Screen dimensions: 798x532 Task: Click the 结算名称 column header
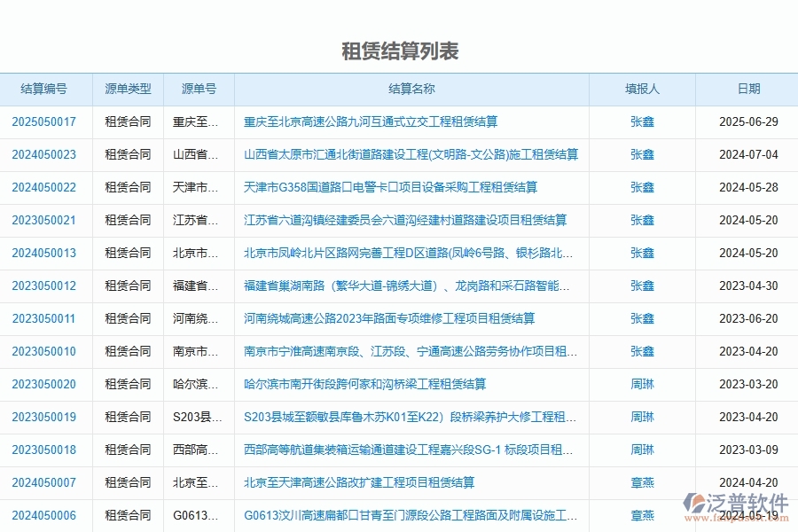click(x=411, y=89)
